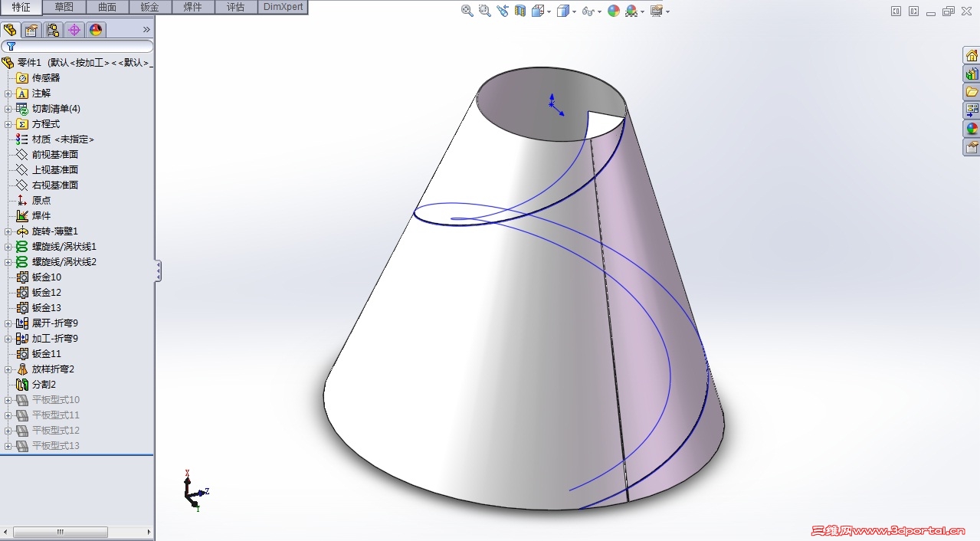Viewport: 980px width, 541px height.
Task: Click the Previous View icon
Action: (x=503, y=11)
